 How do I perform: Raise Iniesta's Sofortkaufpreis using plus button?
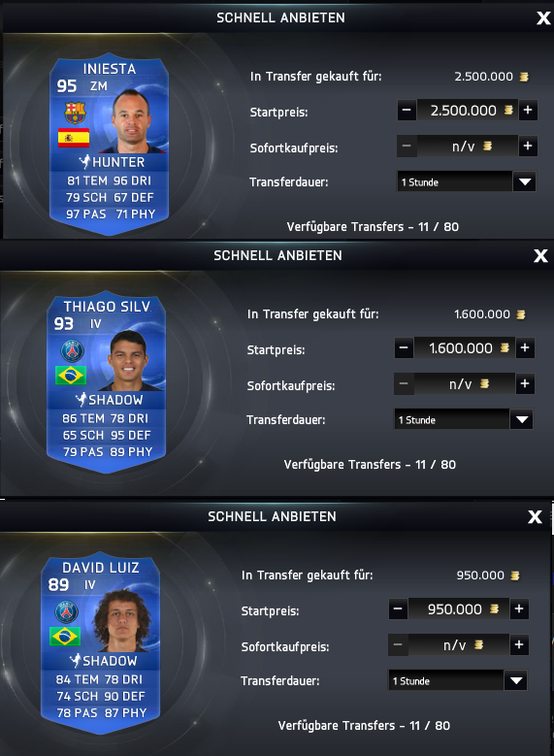click(x=528, y=147)
